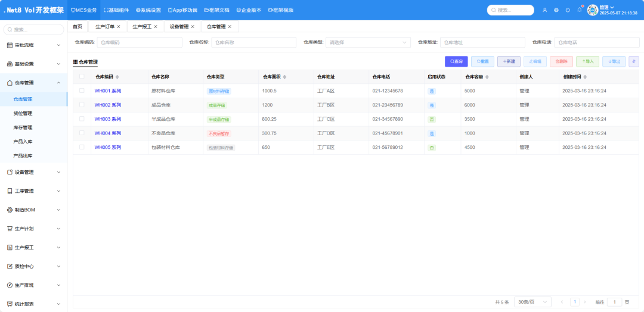Close the 设备管理 tab
The image size is (644, 312).
[193, 27]
